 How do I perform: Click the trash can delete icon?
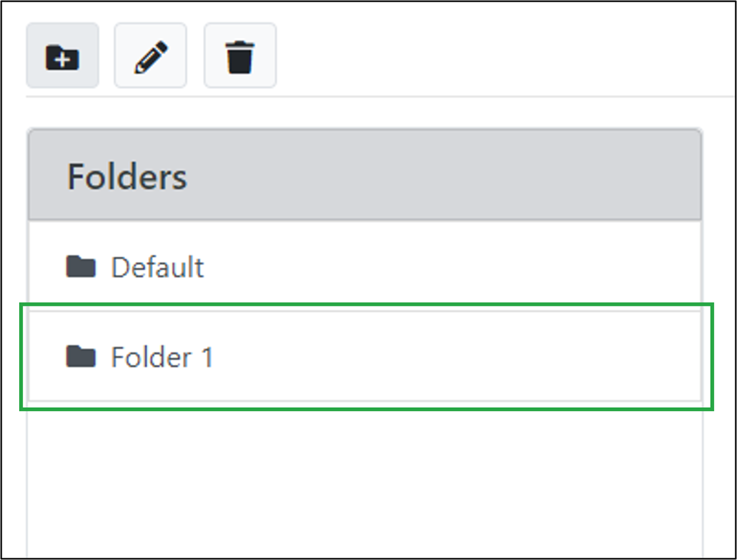pyautogui.click(x=240, y=56)
